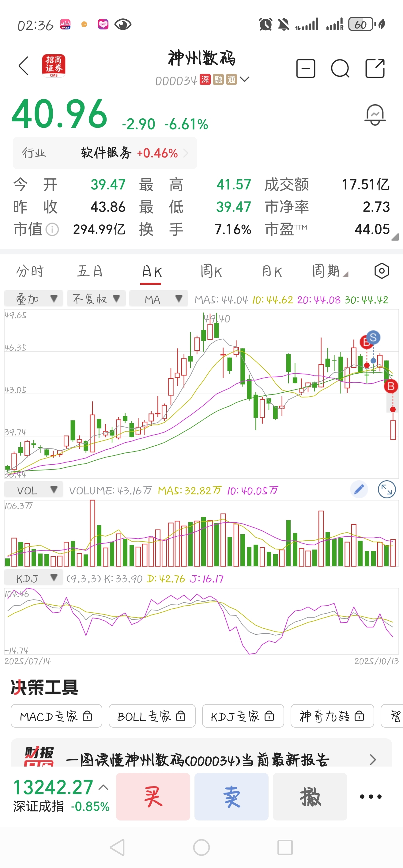This screenshot has width=403, height=868.
Task: Tap the tallest volume bar near 106.3万
Action: coord(92,533)
